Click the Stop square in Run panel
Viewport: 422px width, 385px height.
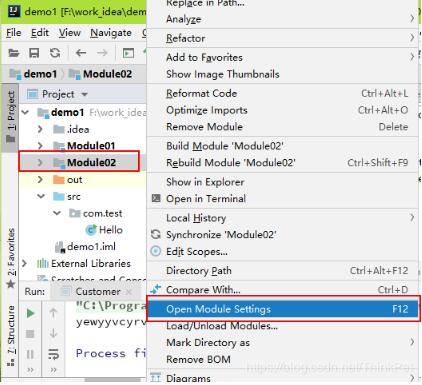(30, 334)
